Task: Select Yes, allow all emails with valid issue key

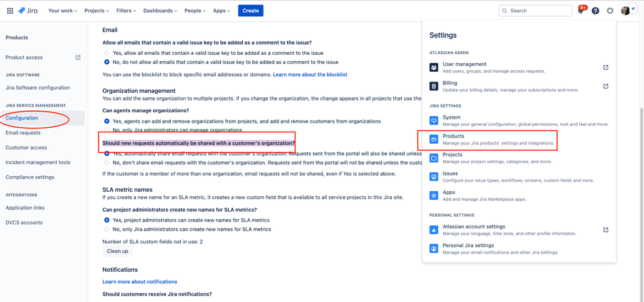Action: point(107,53)
